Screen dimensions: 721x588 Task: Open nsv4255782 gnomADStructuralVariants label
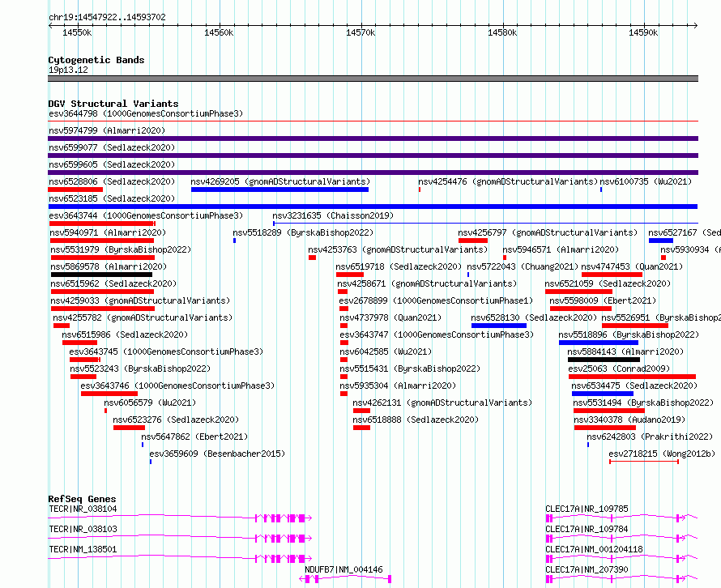tap(143, 317)
